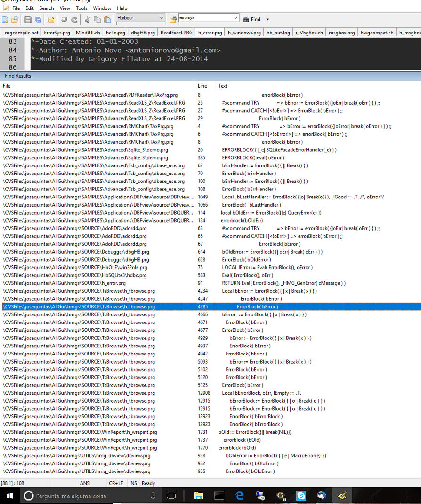The height and width of the screenshot is (504, 421).
Task: Select the PDFReader TAxPrg.prg line 8 result
Action: click(x=210, y=95)
